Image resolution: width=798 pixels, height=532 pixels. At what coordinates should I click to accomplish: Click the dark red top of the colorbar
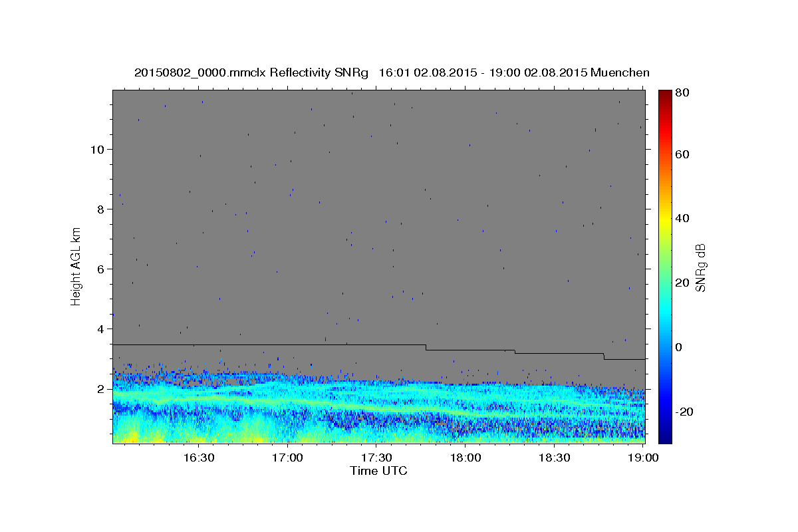point(665,95)
